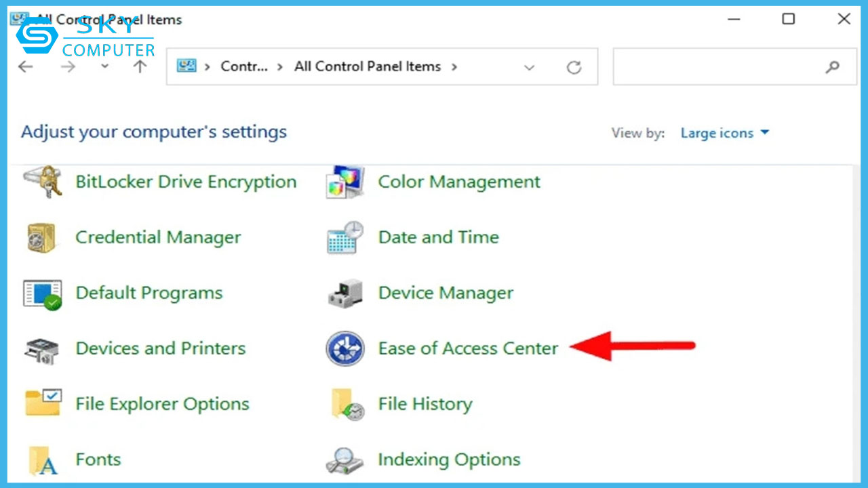Open the Default Programs icon
The width and height of the screenshot is (868, 488).
tap(43, 293)
